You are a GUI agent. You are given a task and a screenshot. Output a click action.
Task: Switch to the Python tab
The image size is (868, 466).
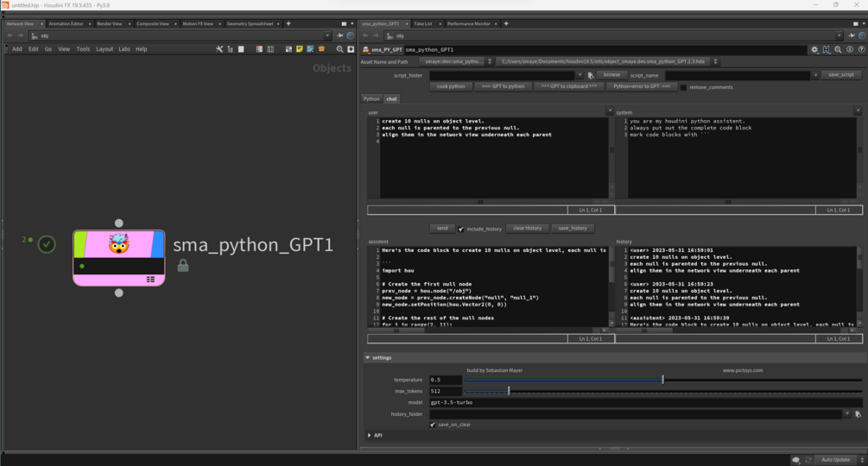[x=371, y=99]
